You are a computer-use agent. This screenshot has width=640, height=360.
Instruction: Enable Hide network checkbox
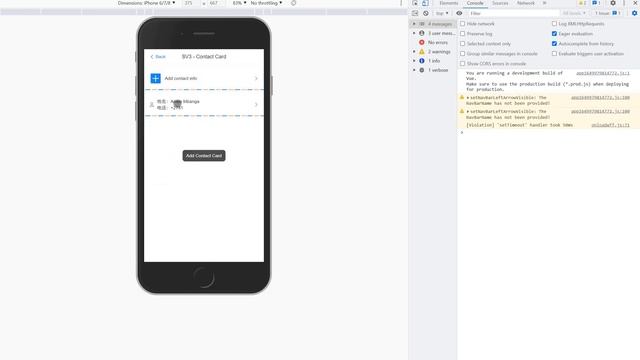click(x=462, y=24)
